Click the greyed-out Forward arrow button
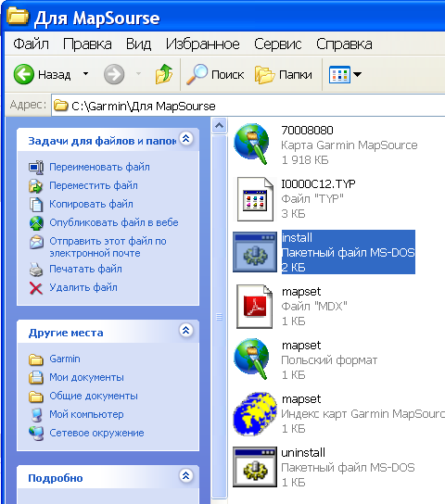This screenshot has width=445, height=504. pos(114,74)
